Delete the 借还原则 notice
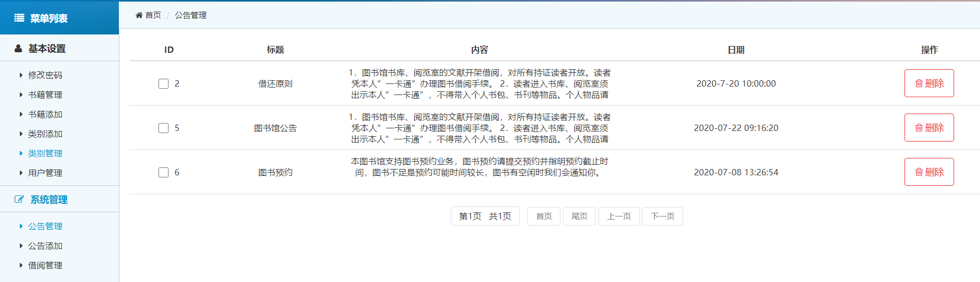 (929, 83)
